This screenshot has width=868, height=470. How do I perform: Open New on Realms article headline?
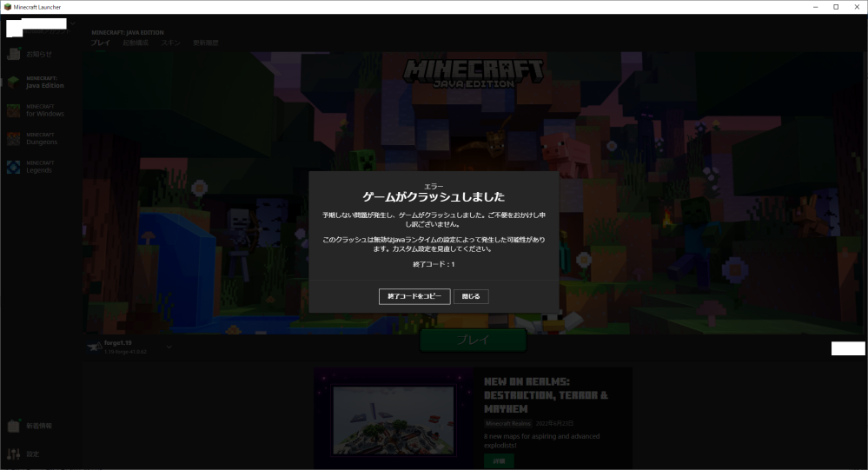coord(546,395)
